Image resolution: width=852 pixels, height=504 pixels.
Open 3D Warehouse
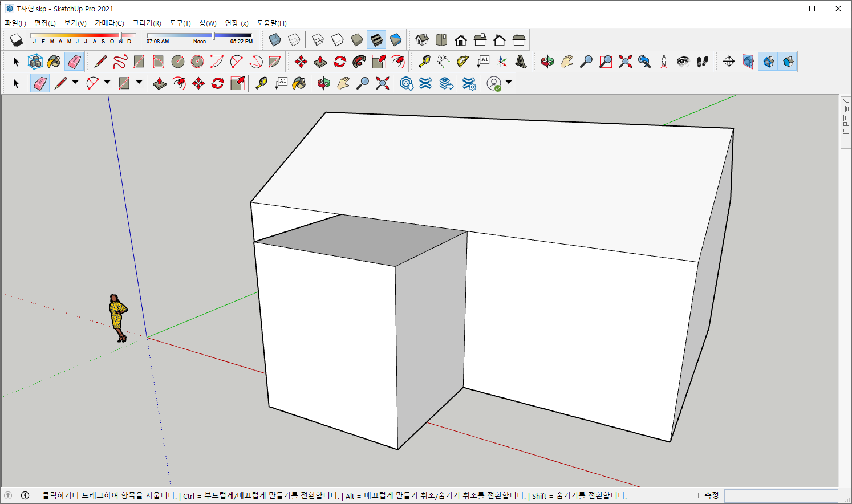click(406, 83)
